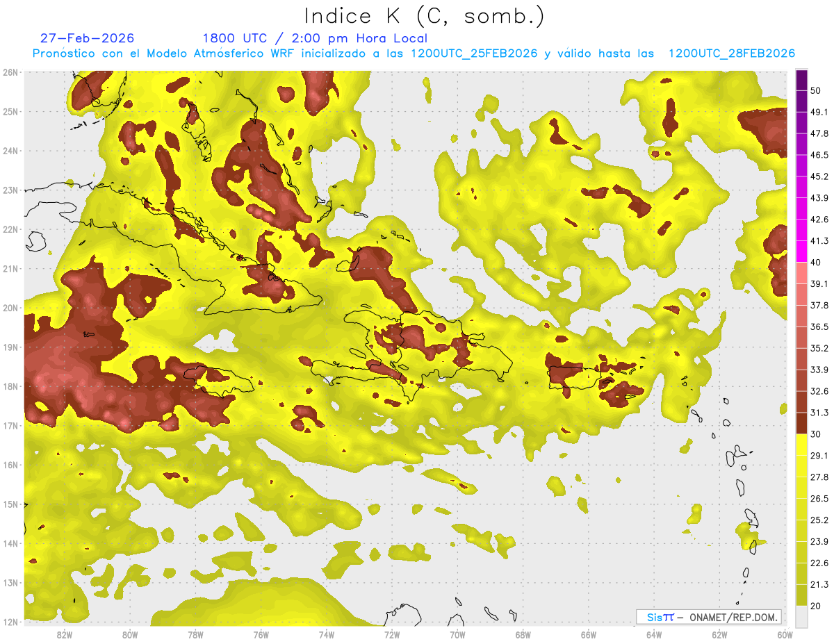Click the '72W' longitude axis label
Viewport: 834px width, 644px height.
point(392,634)
